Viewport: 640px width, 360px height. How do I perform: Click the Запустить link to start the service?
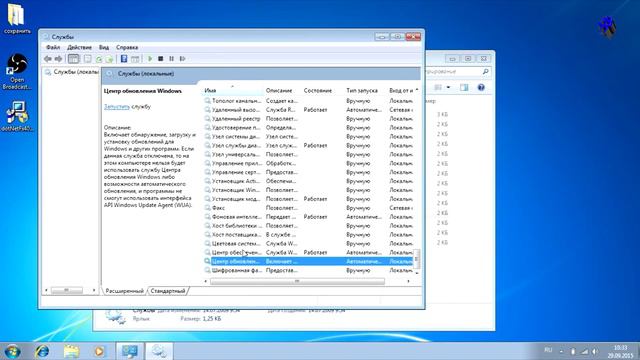(117, 107)
